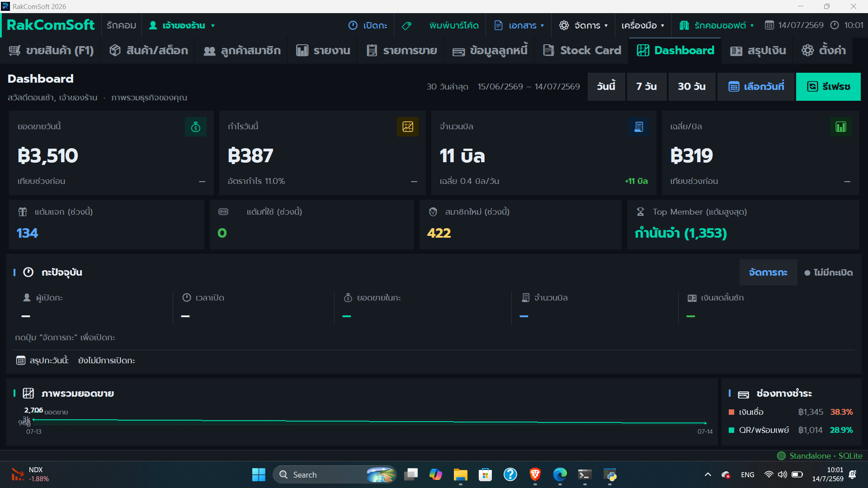Click the ENG language indicator
Viewport: 868px width, 488px height.
coord(747,474)
